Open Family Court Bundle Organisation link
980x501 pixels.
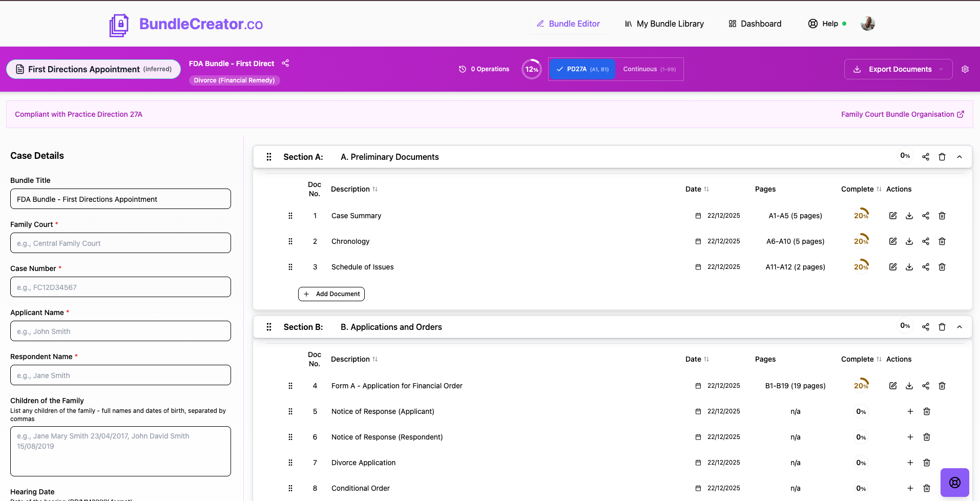coord(903,114)
